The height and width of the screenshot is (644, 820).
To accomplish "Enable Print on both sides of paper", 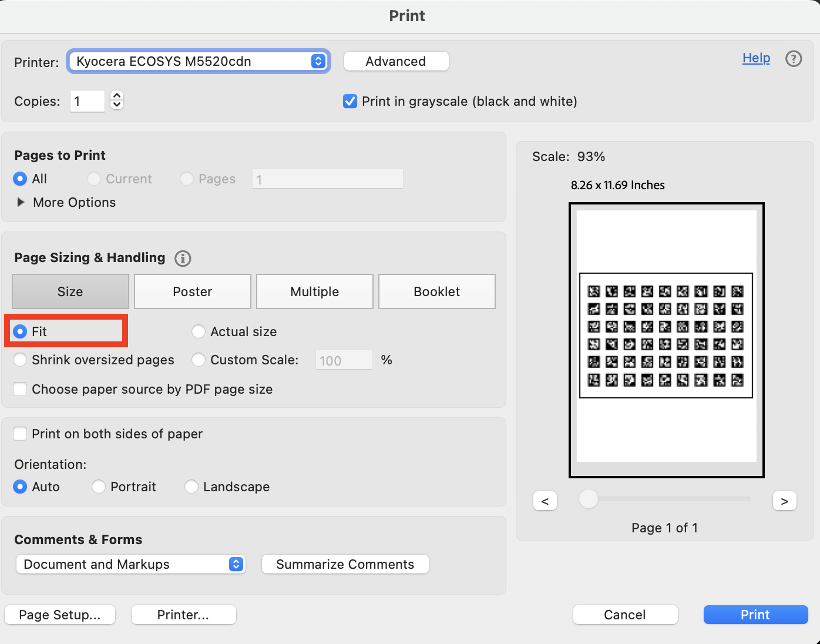I will point(20,434).
